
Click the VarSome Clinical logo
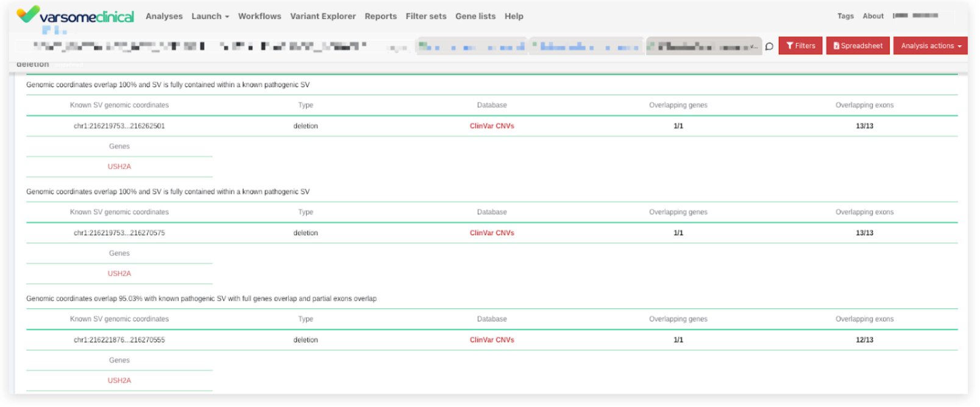pos(76,16)
